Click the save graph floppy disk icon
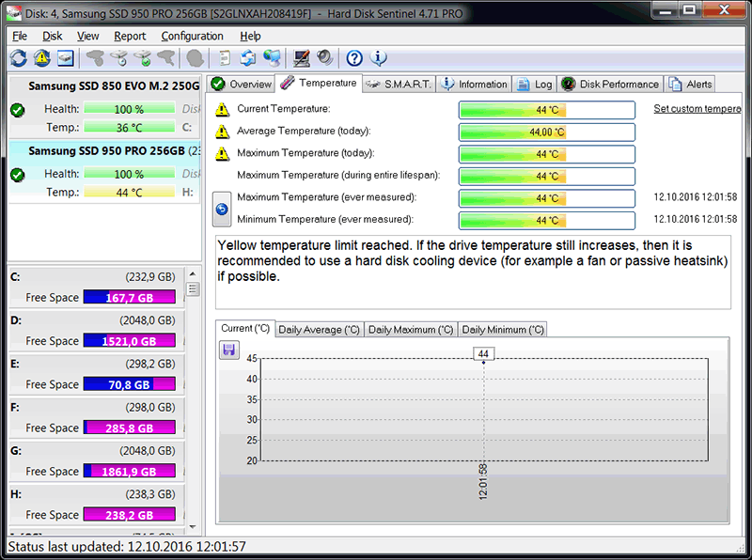This screenshot has width=752, height=560. click(x=228, y=350)
